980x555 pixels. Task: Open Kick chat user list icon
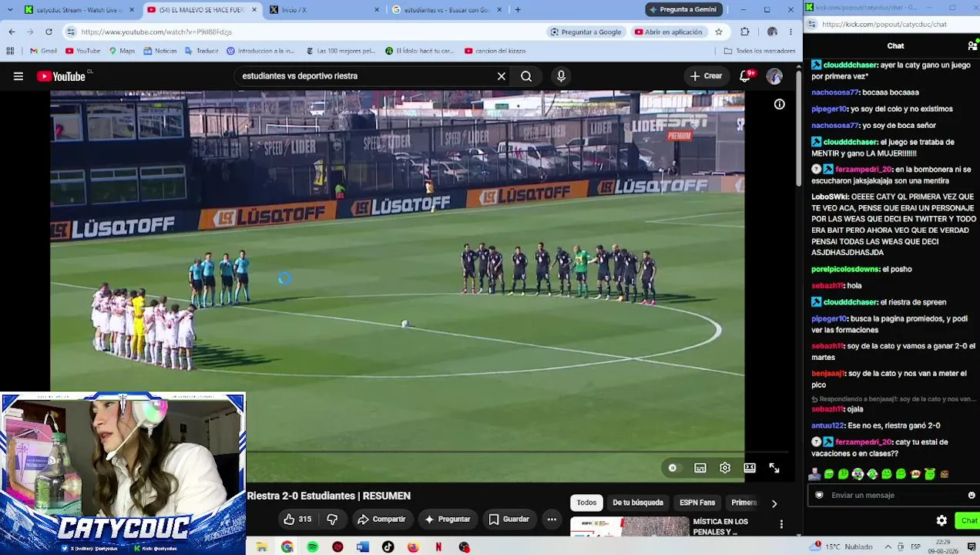click(x=972, y=46)
